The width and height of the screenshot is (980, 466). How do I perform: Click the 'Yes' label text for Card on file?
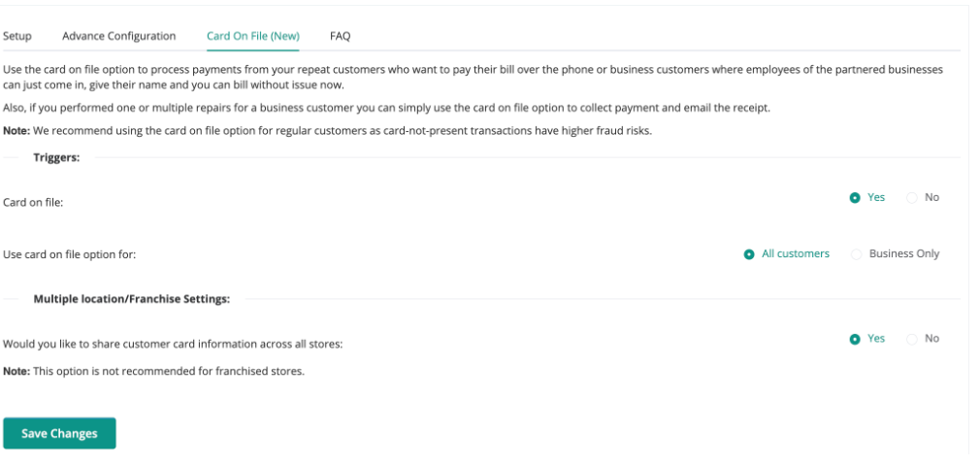tap(876, 197)
